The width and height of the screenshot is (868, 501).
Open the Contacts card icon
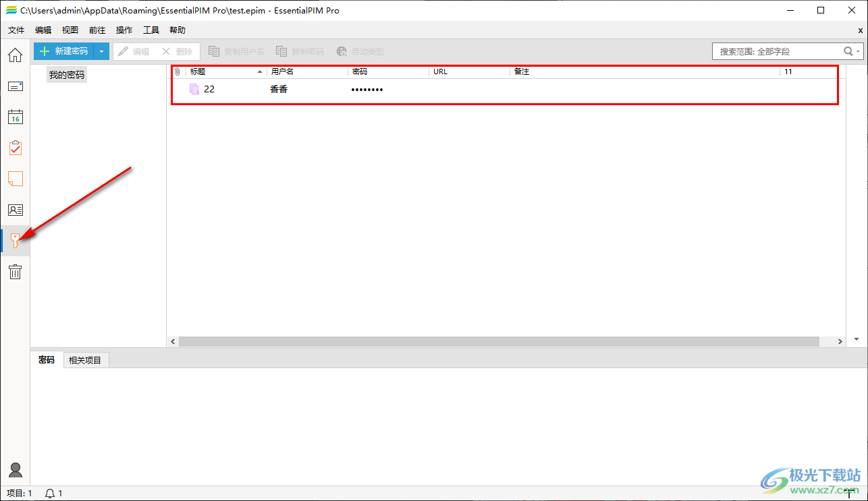(15, 210)
